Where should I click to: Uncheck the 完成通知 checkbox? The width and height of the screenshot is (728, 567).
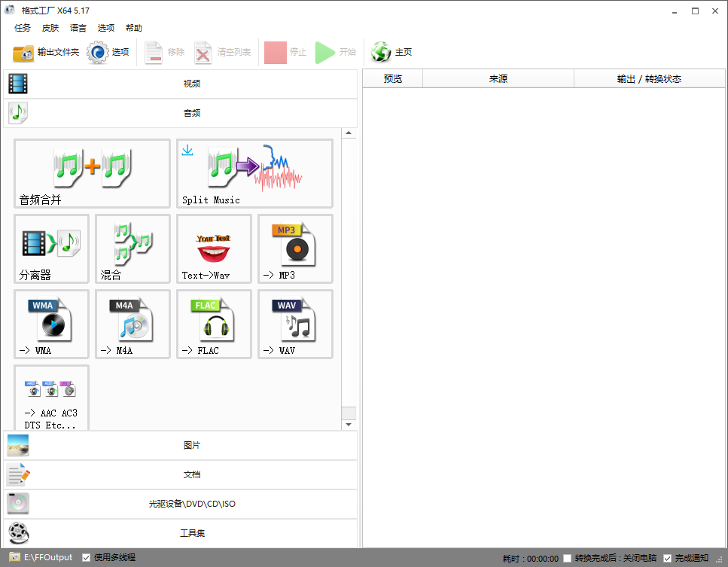pos(667,558)
